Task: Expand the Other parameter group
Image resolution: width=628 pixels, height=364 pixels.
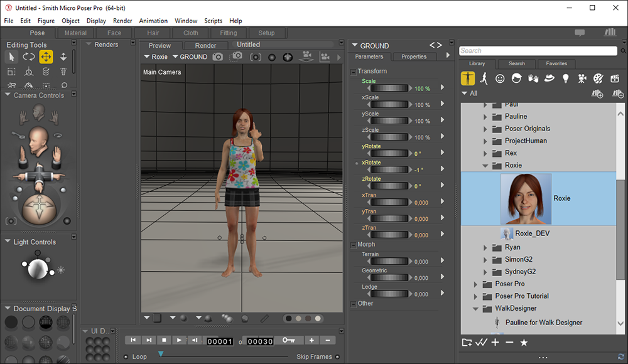Action: [x=353, y=304]
